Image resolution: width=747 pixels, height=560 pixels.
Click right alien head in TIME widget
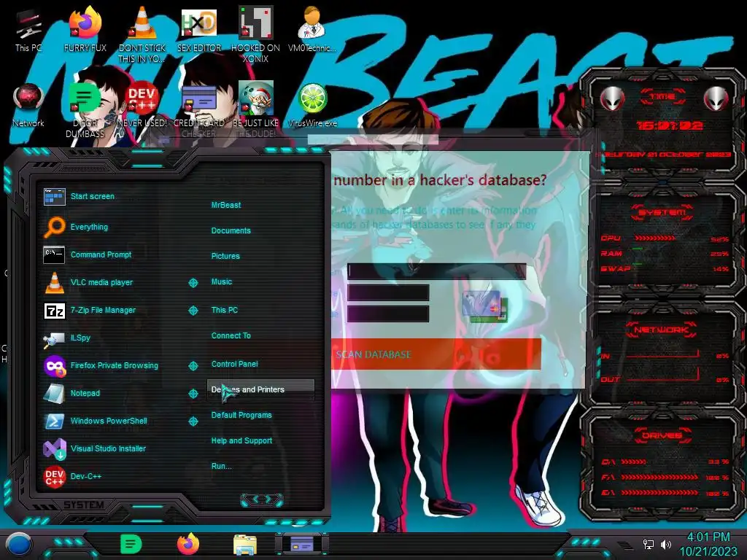[716, 99]
